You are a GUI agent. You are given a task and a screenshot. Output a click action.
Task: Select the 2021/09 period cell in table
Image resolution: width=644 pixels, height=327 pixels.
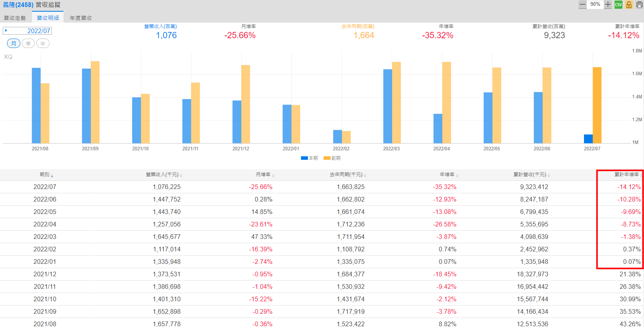click(45, 311)
